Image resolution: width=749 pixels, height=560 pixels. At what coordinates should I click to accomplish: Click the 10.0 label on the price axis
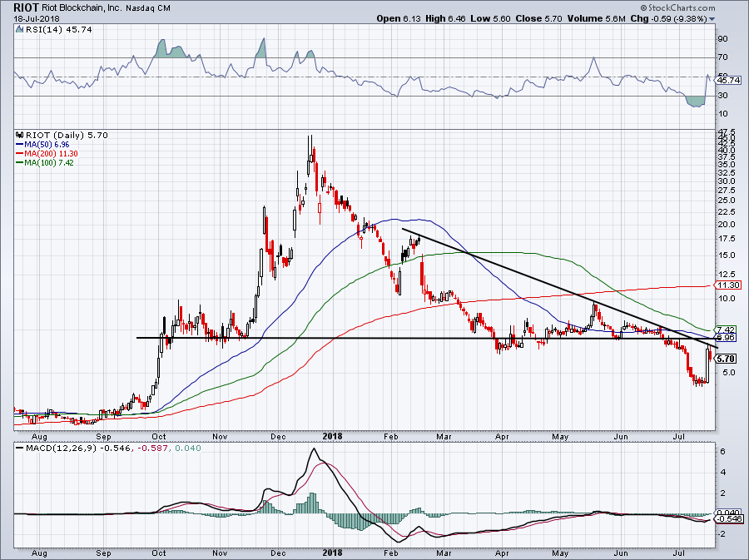(726, 299)
